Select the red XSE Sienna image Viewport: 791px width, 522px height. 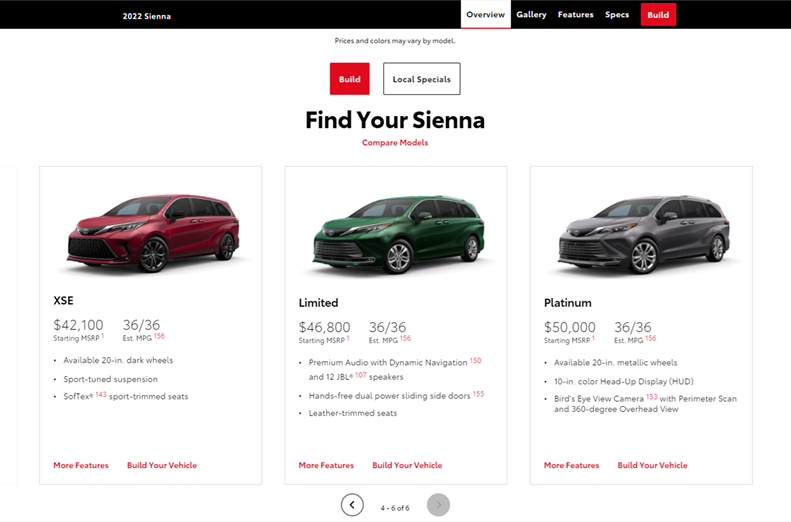pyautogui.click(x=151, y=233)
